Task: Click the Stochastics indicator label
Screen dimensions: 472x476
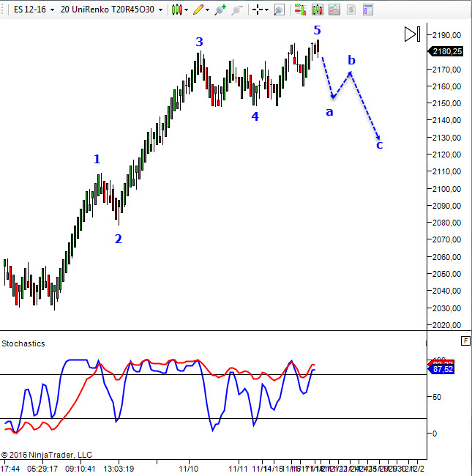Action: [x=23, y=343]
